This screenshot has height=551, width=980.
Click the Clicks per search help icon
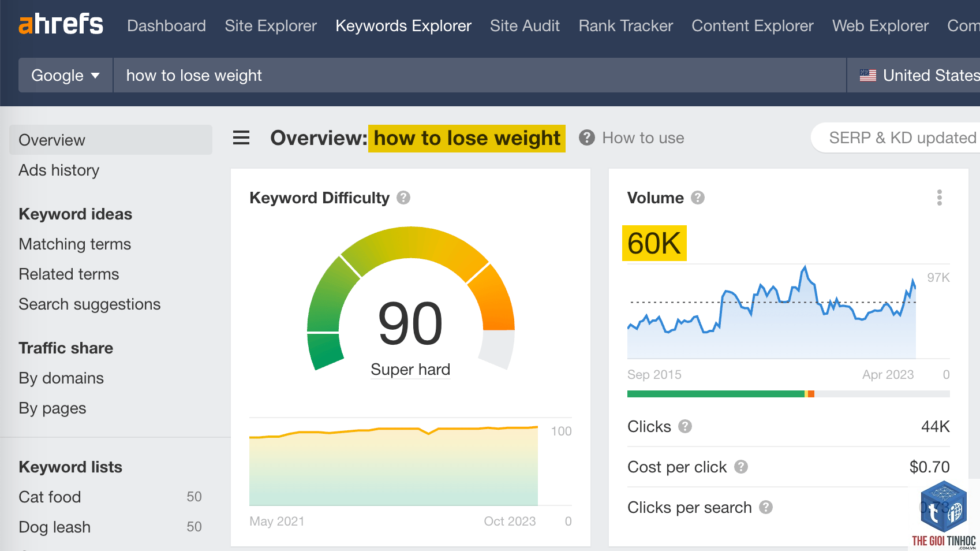(x=766, y=507)
